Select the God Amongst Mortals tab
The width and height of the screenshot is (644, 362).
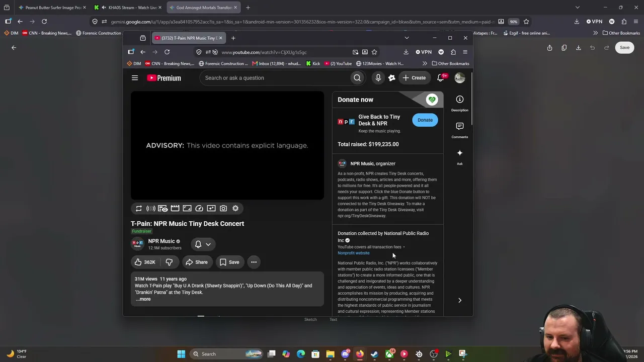pos(203,8)
